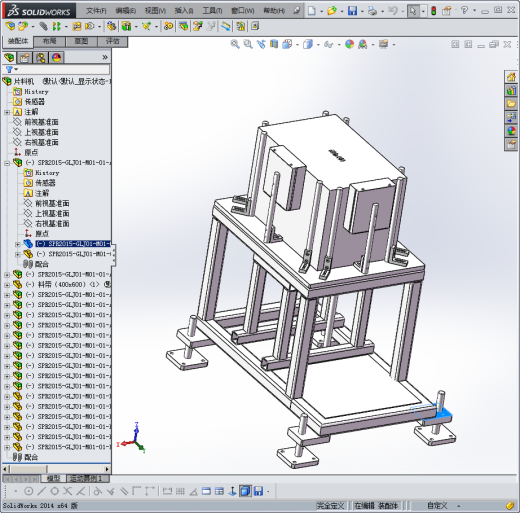Toggle the last icon on the assembly toolbar
Image resolution: width=520 pixels, height=513 pixels.
pos(255,26)
